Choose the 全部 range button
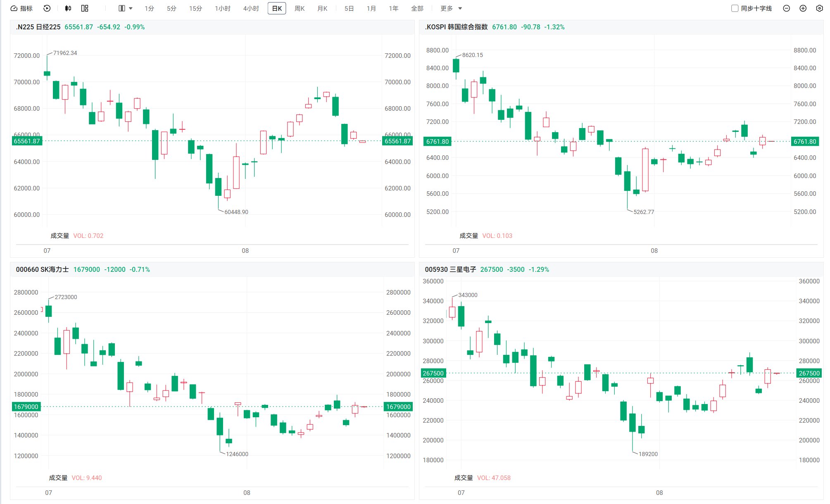The image size is (830, 504). click(x=417, y=8)
